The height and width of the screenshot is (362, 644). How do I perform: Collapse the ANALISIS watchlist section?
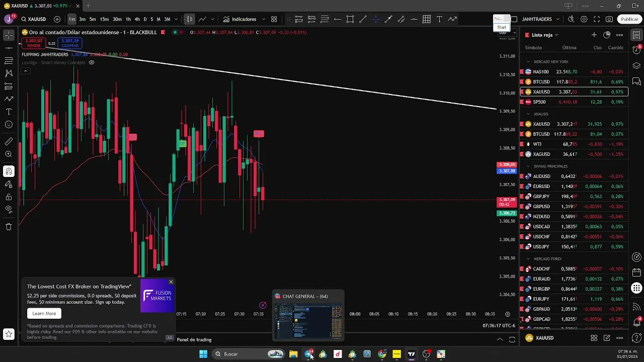pos(528,114)
